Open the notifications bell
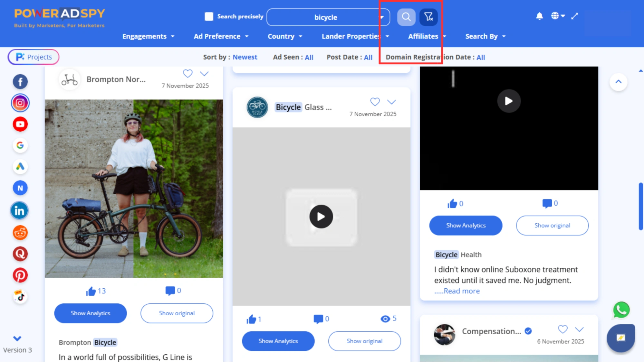Screen dimensions: 644x362 [x=539, y=16]
